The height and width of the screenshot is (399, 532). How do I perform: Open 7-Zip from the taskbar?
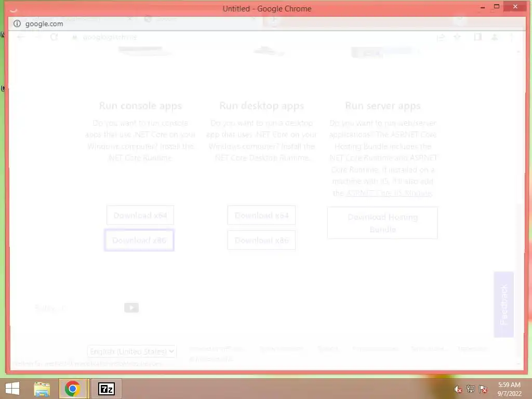coord(106,389)
